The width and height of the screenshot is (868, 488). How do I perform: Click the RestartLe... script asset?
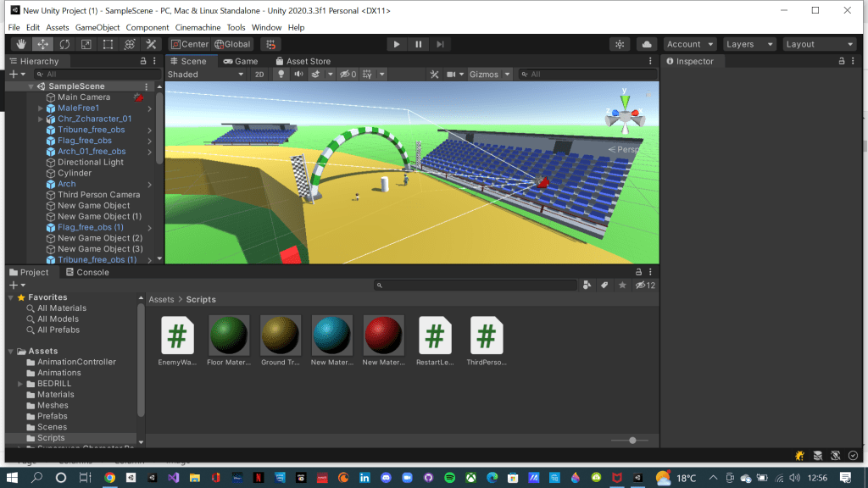[434, 342]
